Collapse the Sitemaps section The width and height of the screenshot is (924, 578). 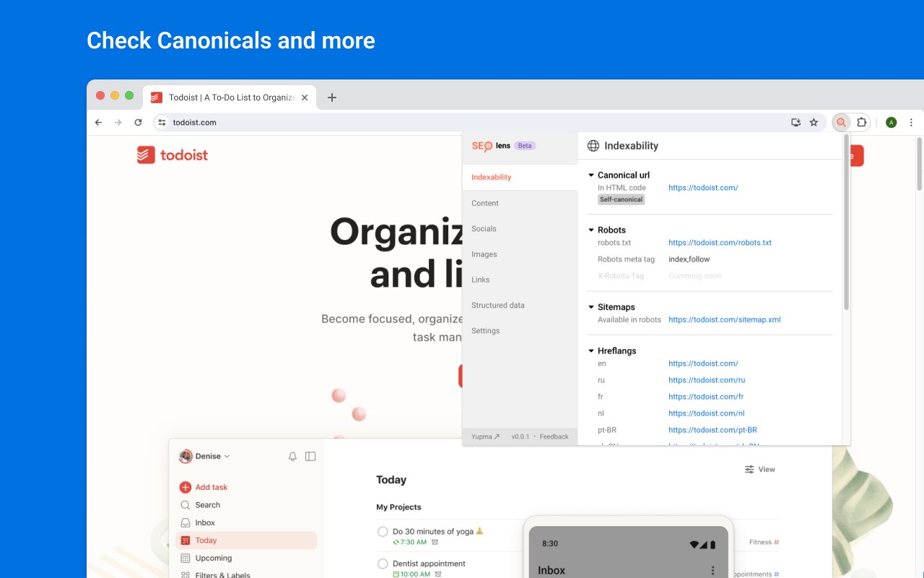(x=591, y=307)
